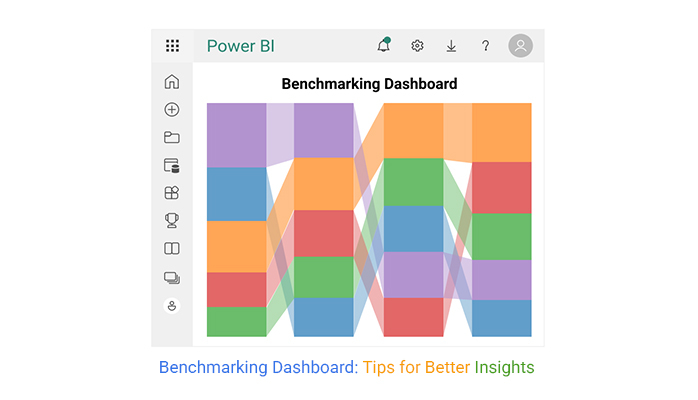Open the Learn book icon
698x400 pixels.
coord(172,248)
